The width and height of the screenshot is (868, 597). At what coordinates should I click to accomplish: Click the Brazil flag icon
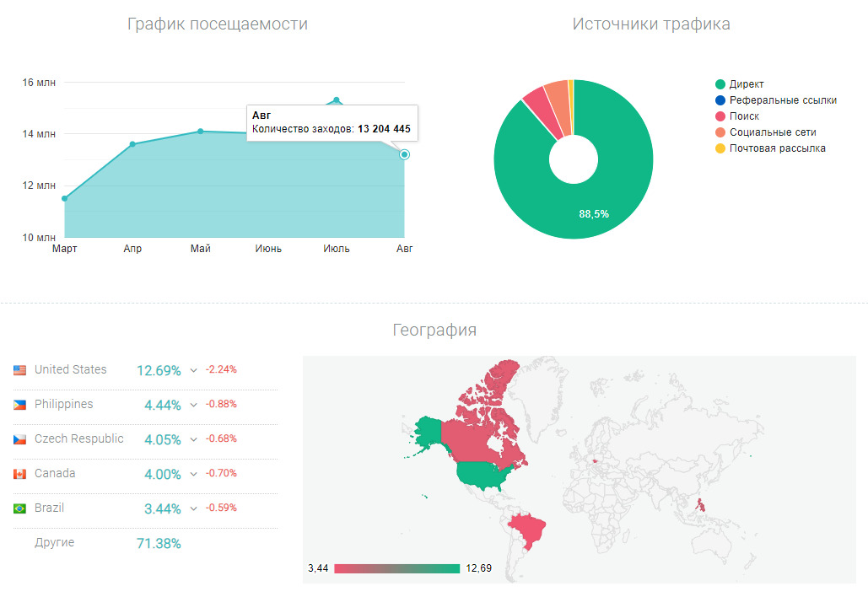coord(20,508)
